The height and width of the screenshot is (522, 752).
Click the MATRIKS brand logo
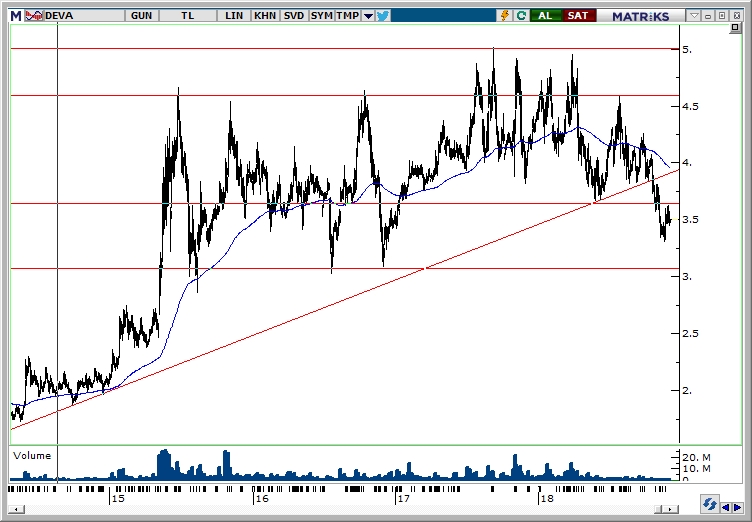[641, 16]
